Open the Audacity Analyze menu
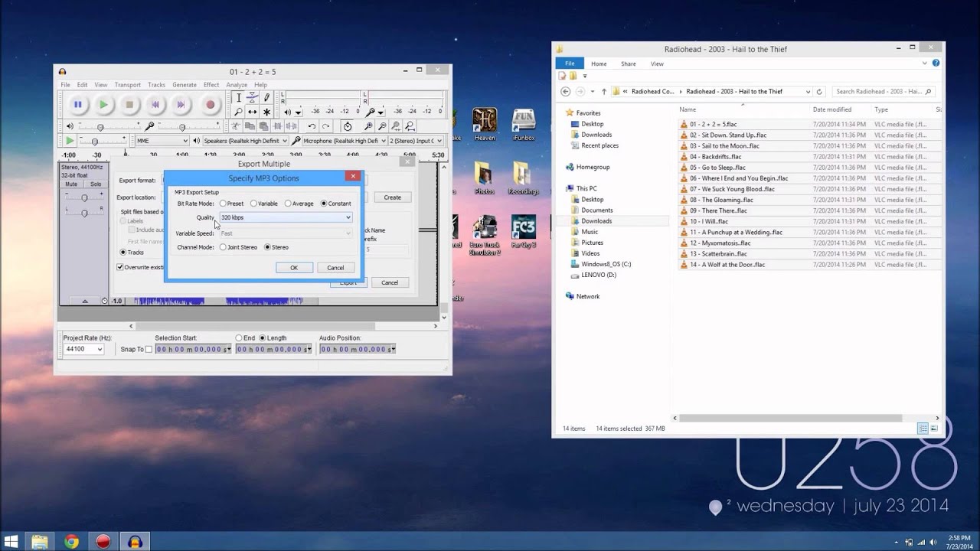980x551 pixels. [x=237, y=85]
